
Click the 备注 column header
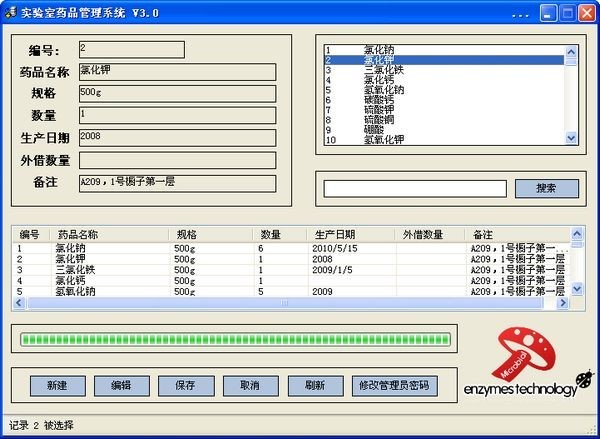click(517, 234)
